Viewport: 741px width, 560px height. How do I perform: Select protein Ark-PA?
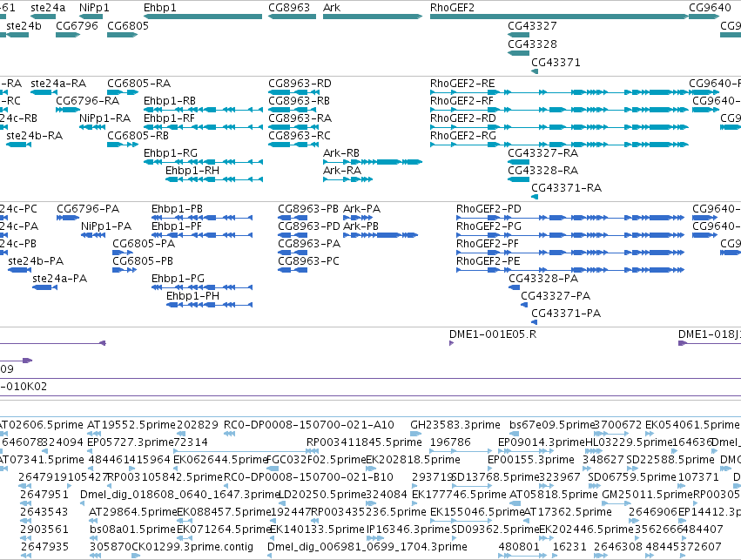358,218
